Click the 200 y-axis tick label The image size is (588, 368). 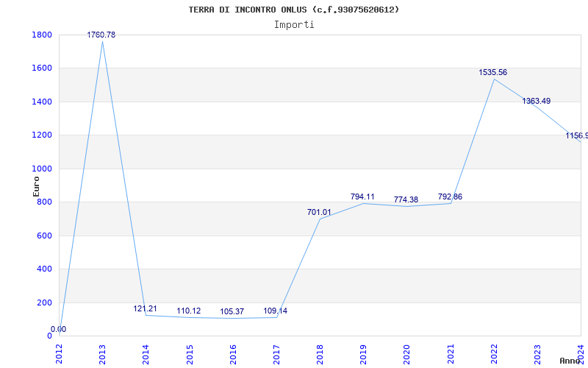tap(45, 302)
